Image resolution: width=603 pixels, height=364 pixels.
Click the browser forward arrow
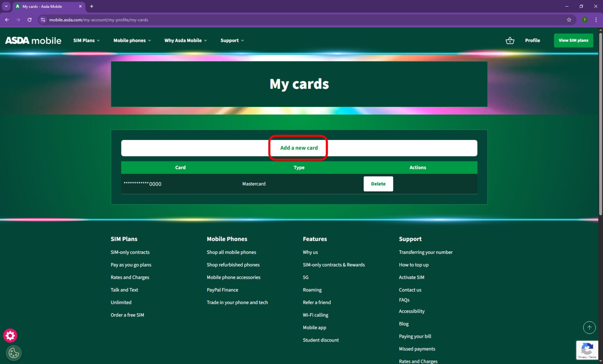(x=18, y=20)
